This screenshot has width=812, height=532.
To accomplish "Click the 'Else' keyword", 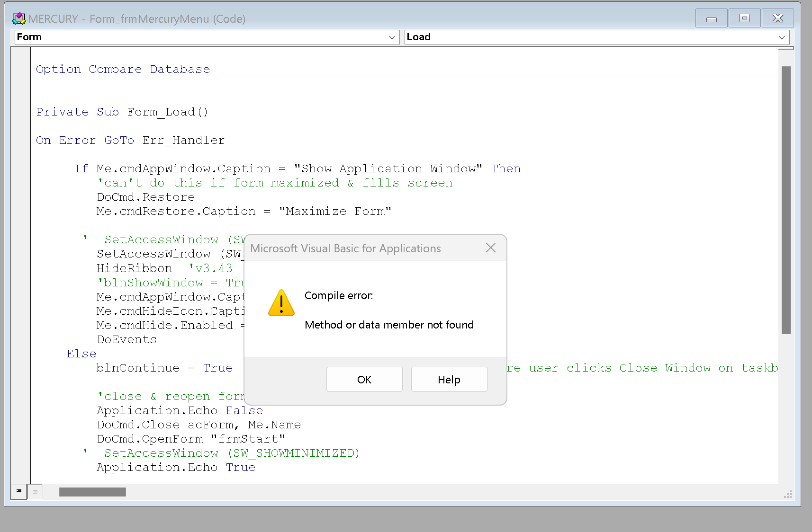I will [81, 354].
